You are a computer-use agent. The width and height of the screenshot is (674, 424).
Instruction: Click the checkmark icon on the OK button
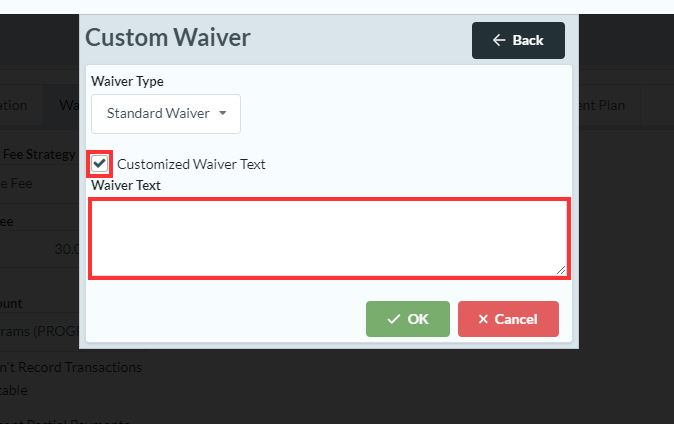click(x=393, y=319)
